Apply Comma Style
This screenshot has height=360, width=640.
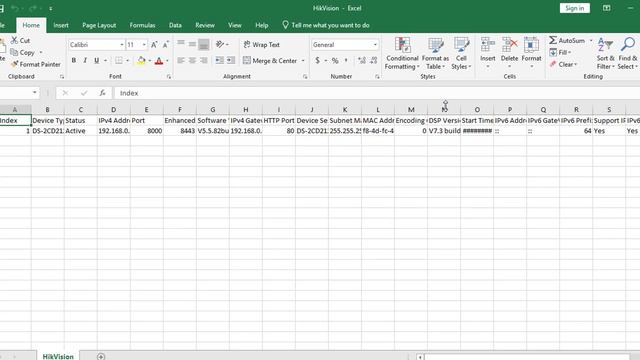click(346, 60)
